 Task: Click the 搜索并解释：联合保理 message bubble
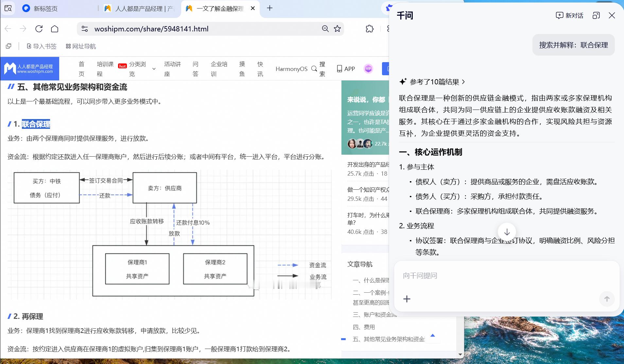[x=574, y=45]
